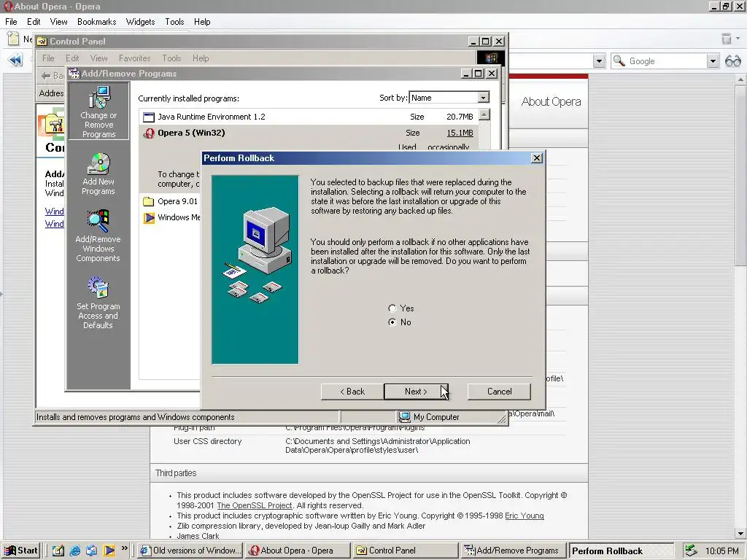Open Opera File menu

[11, 22]
